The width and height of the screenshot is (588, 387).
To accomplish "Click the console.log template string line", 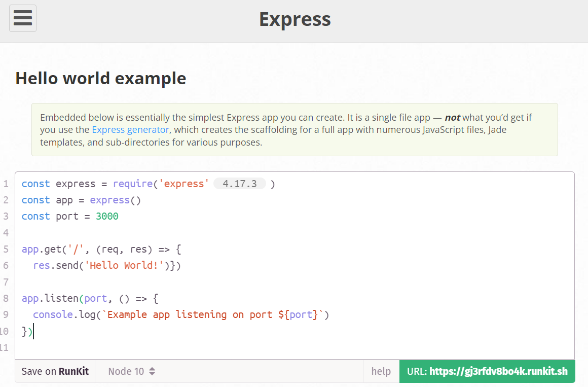I will (181, 314).
